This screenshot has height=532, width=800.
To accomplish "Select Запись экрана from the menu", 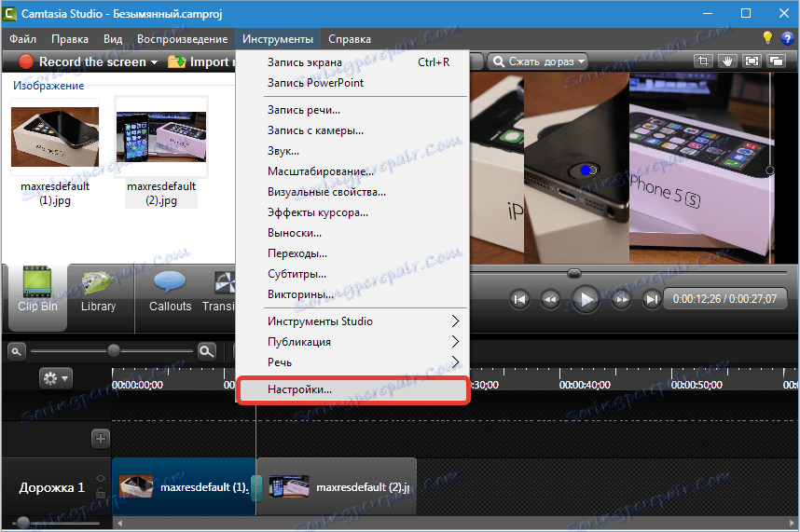I will tap(352, 62).
